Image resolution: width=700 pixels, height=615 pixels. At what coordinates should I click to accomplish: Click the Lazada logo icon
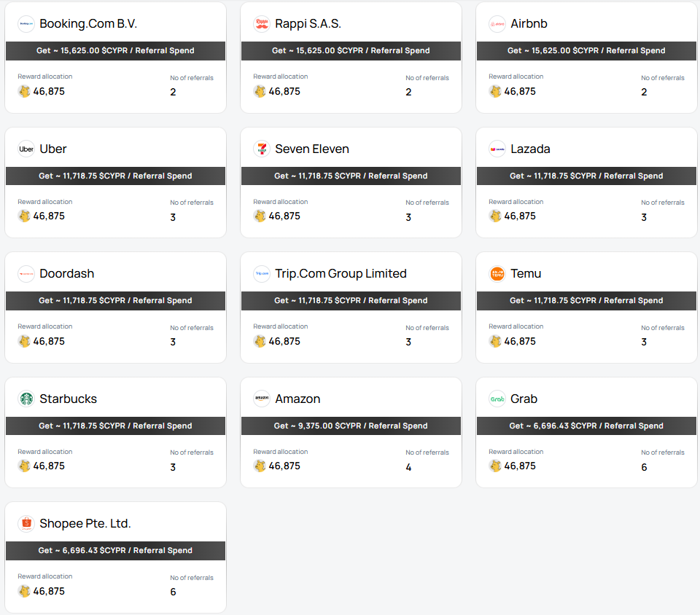pyautogui.click(x=497, y=149)
